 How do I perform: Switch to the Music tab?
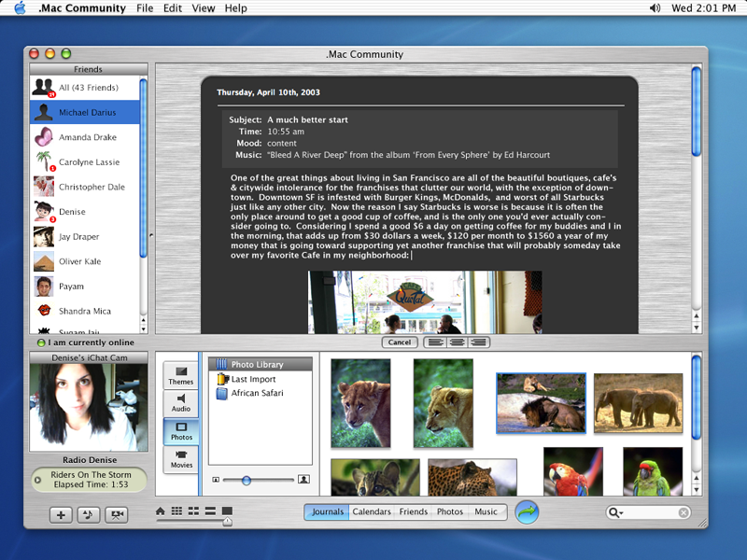tap(486, 511)
